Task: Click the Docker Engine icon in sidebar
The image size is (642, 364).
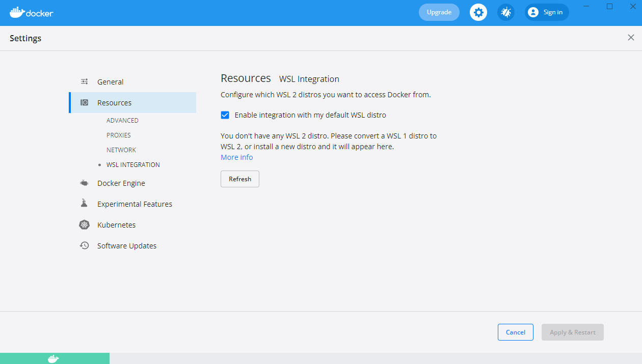Action: coord(85,183)
